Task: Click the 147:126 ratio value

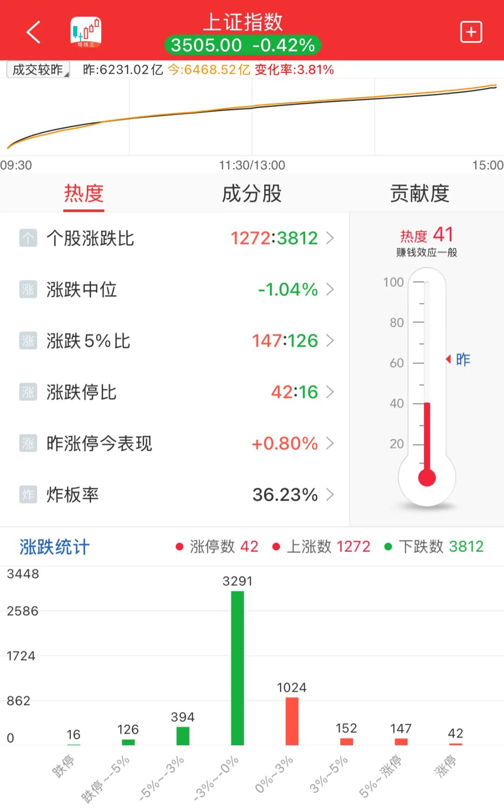Action: 285,341
